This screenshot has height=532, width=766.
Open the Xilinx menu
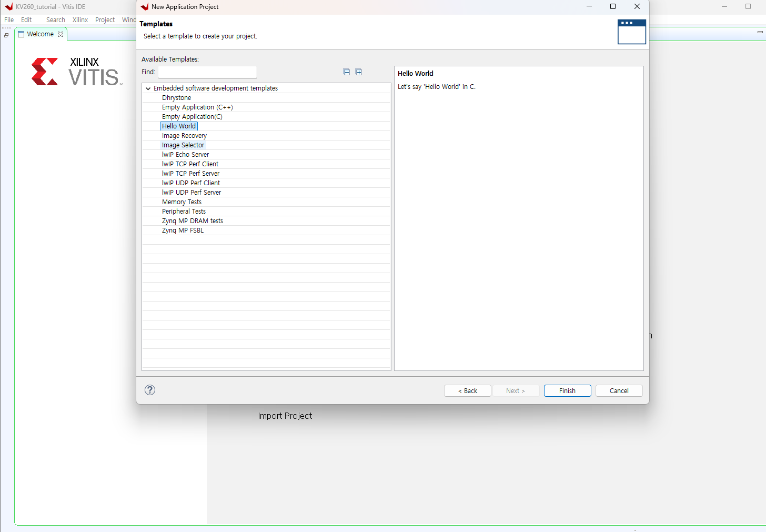pos(80,20)
